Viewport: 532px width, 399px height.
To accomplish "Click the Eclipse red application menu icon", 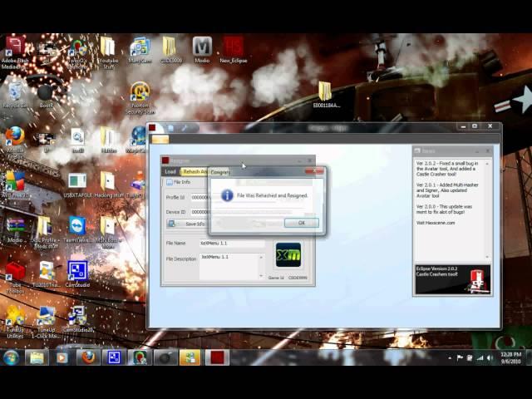I will tap(152, 127).
